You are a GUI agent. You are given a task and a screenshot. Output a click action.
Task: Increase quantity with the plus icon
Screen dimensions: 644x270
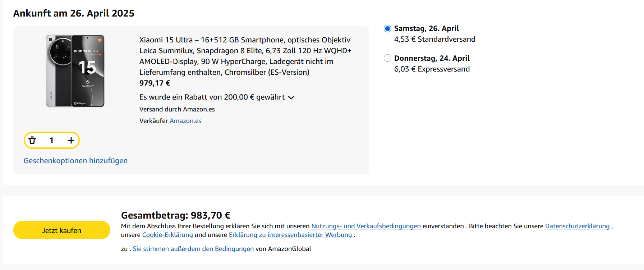point(71,140)
